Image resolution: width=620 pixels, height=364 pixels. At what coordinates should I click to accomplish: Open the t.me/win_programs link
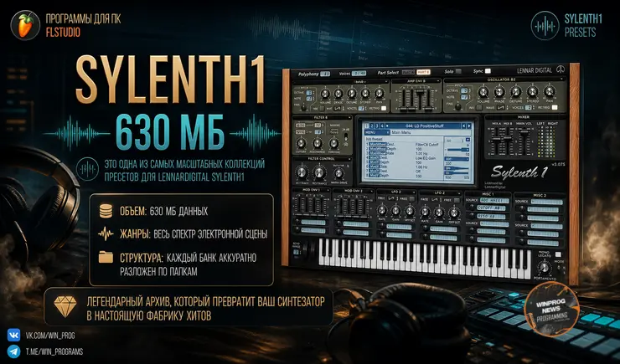[54, 351]
